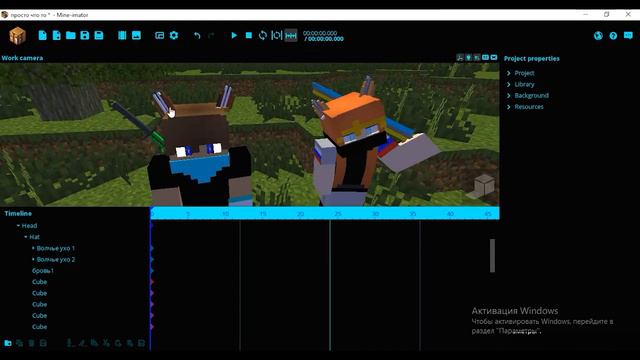Viewport: 640px width, 360px height.
Task: Export movie with film strip icon
Action: (x=122, y=36)
